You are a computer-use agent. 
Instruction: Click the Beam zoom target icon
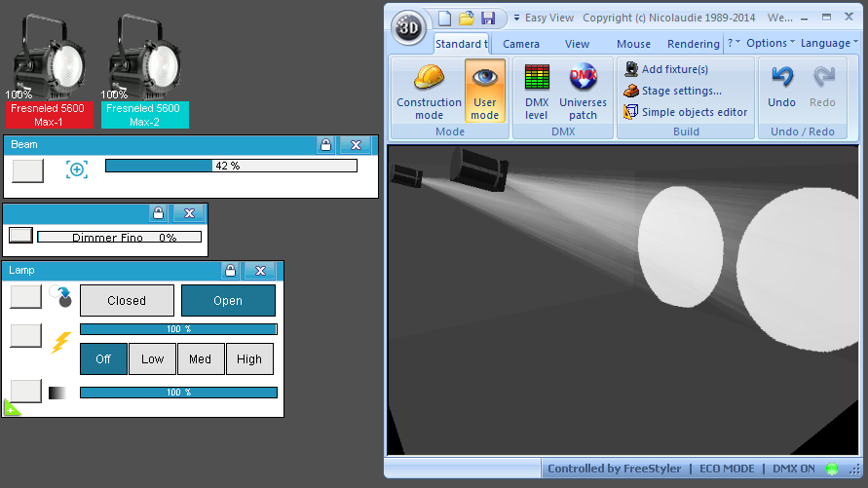coord(77,169)
